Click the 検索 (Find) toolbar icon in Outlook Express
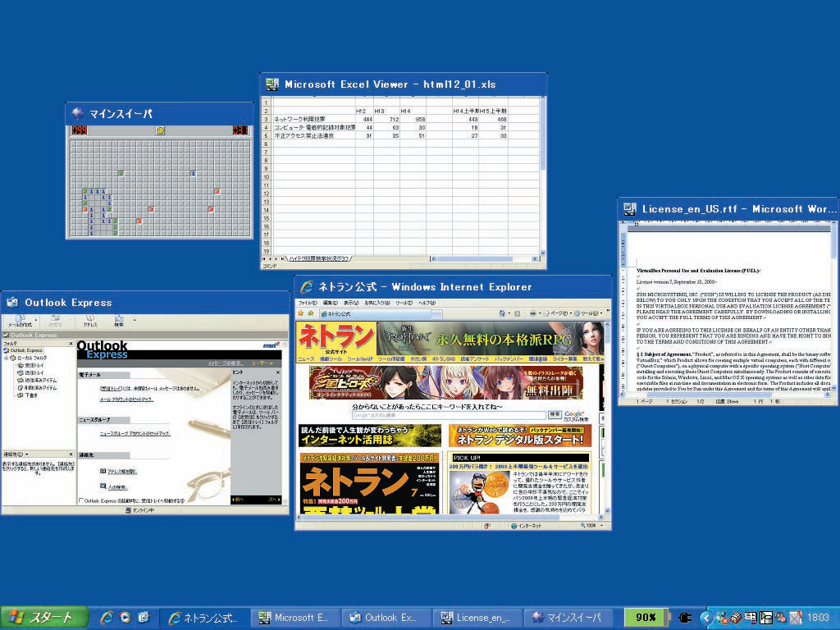Viewport: 840px width, 630px height. (119, 321)
